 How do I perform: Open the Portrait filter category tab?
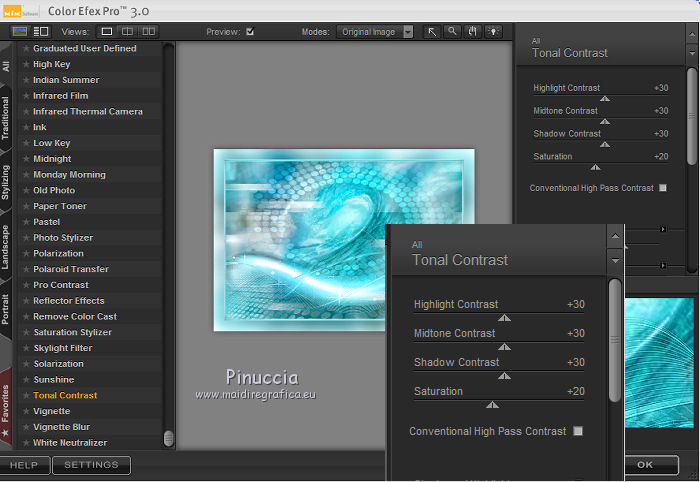[5, 309]
